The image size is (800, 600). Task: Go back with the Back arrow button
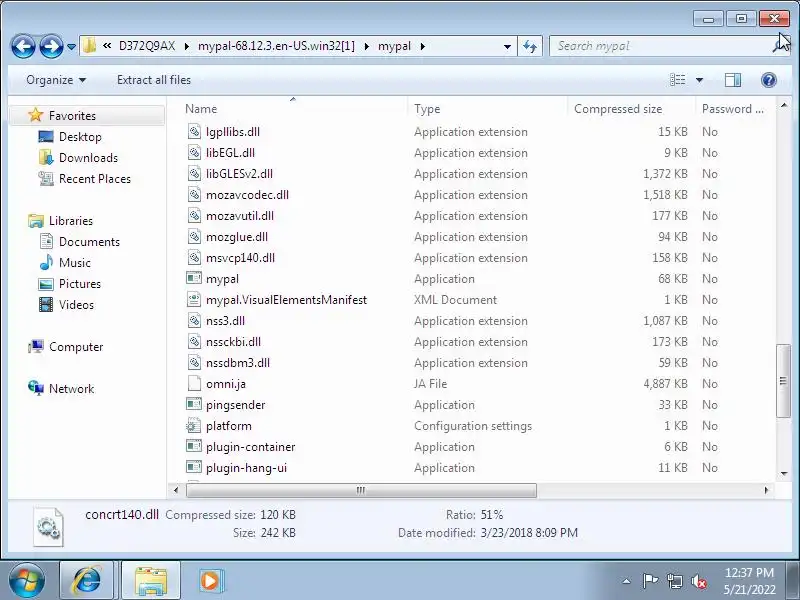point(23,46)
